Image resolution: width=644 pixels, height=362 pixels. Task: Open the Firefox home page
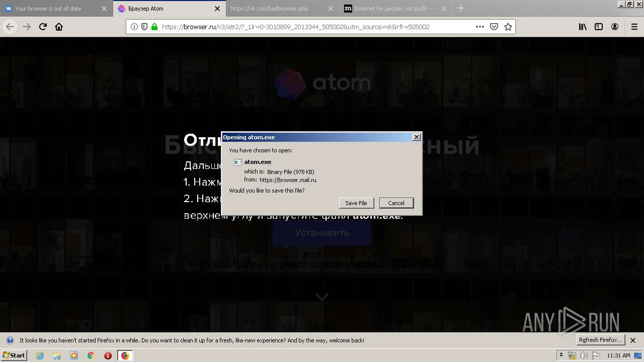(x=59, y=27)
